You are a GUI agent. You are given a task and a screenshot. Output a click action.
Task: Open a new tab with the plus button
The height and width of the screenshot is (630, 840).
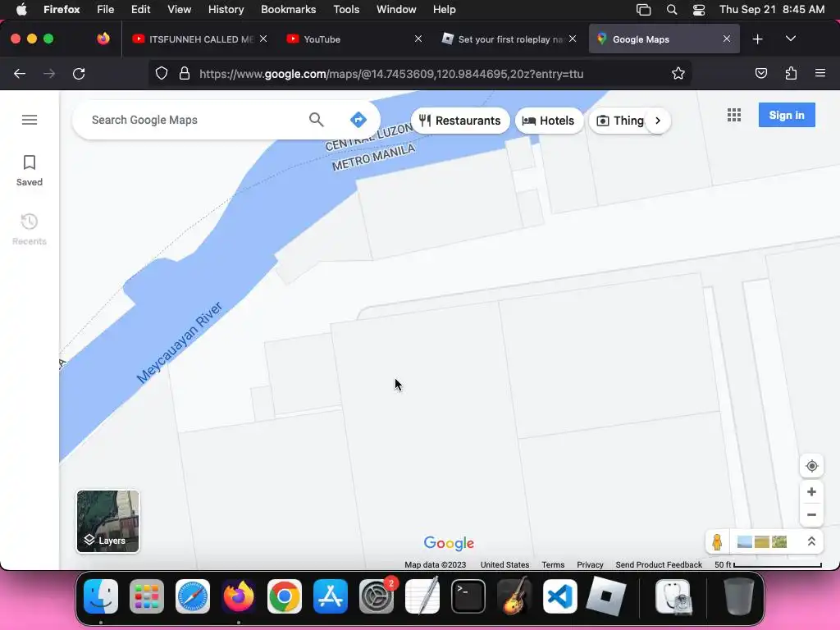point(757,39)
